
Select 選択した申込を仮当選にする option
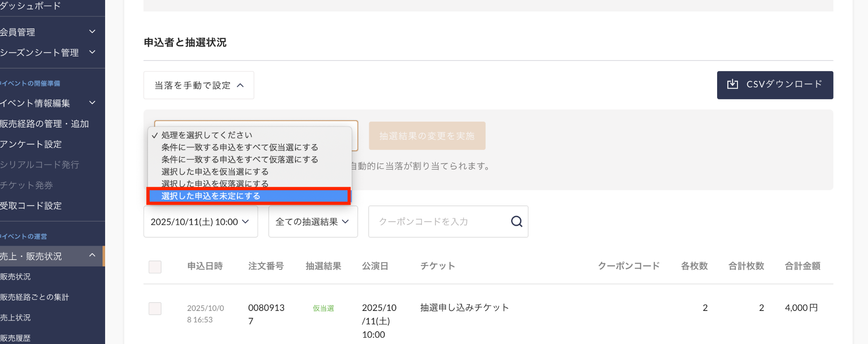coord(215,172)
